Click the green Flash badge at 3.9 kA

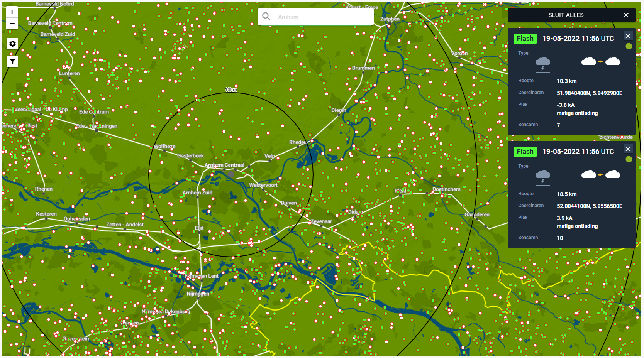click(x=525, y=152)
